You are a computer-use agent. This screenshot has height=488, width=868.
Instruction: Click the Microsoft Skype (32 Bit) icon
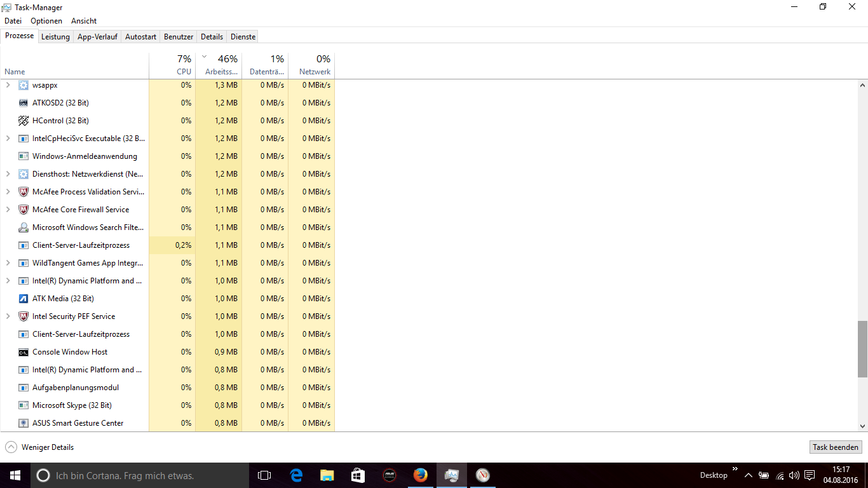tap(24, 405)
